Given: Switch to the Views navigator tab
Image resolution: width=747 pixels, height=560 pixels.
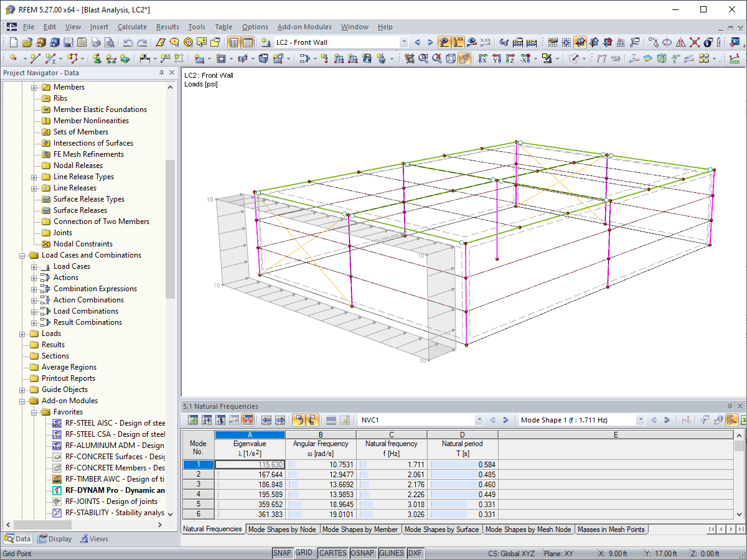Looking at the screenshot, I should pos(93,539).
